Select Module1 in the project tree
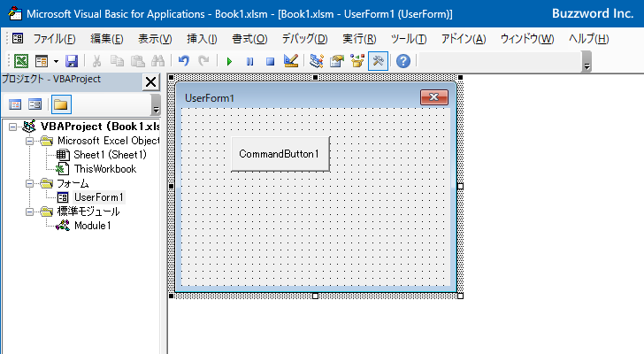The width and height of the screenshot is (644, 354). click(x=92, y=226)
